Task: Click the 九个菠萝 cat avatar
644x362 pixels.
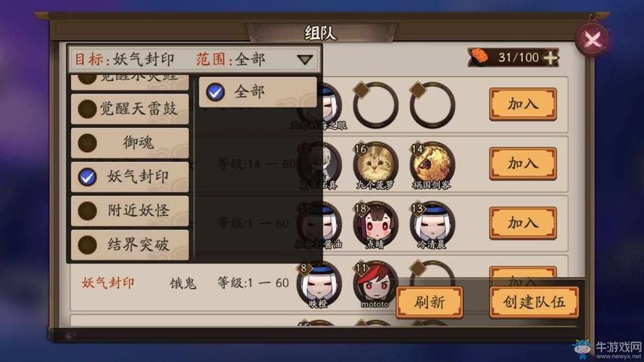Action: coord(375,164)
